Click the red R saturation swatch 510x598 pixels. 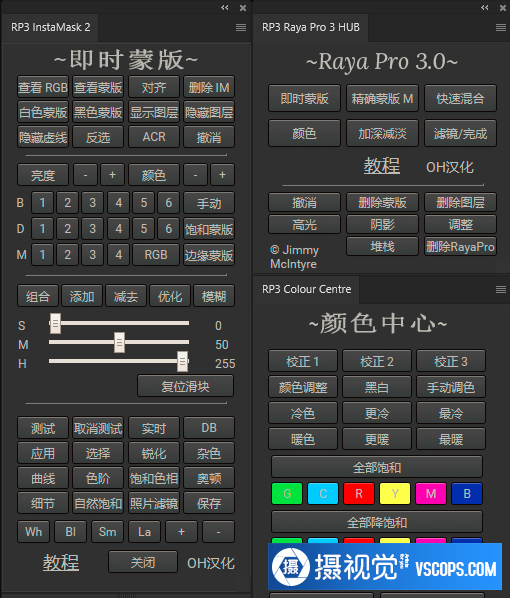(359, 494)
